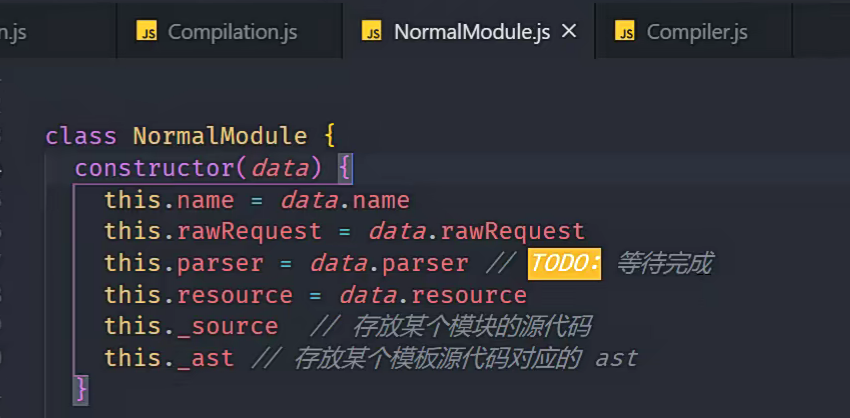
Task: Close the NormalModule.js tab
Action: pos(570,31)
